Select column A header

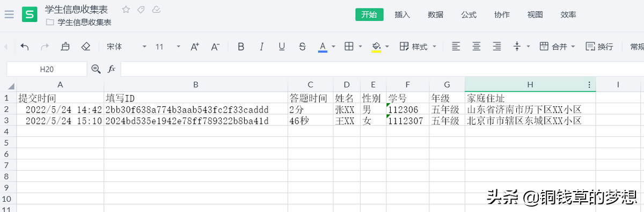pyautogui.click(x=60, y=85)
